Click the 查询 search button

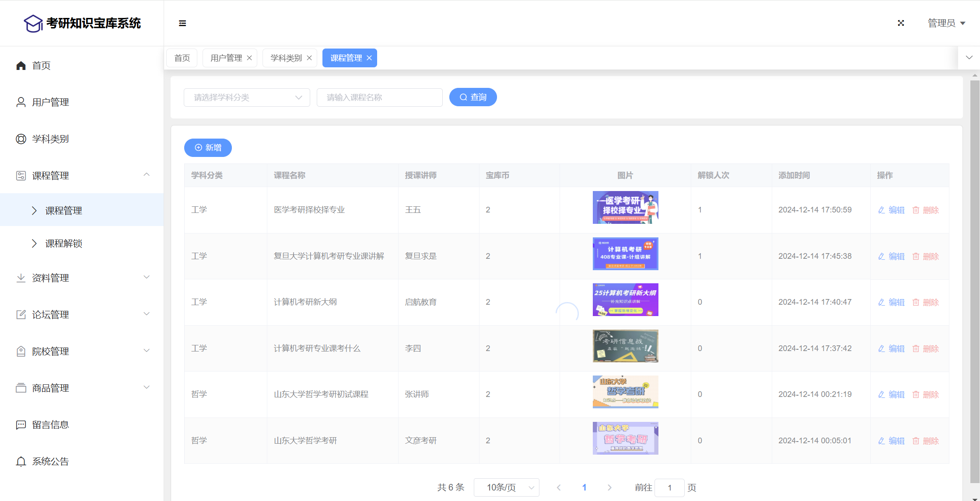[x=473, y=97]
